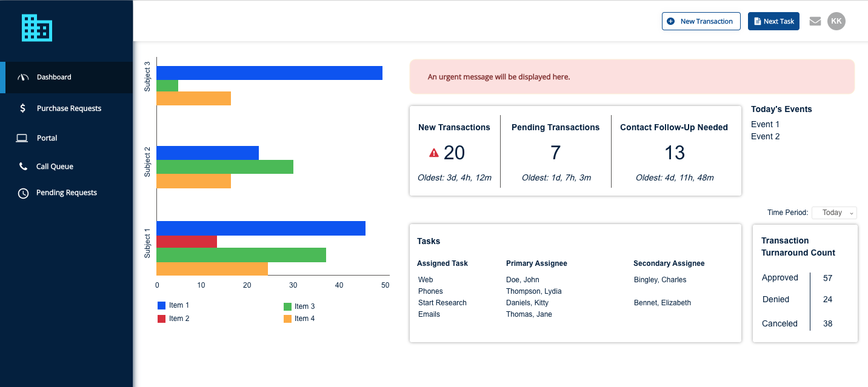Click the Item 2 red legend swatch
The image size is (868, 387).
pos(161,319)
